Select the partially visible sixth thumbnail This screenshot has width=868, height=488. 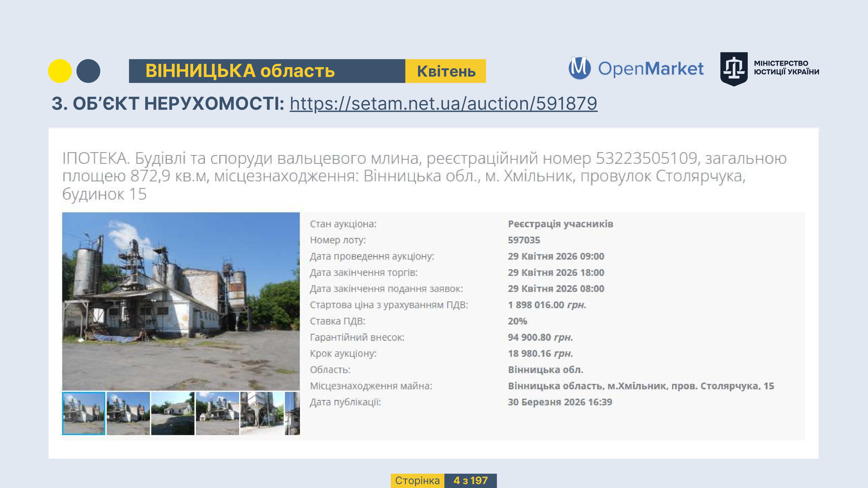292,413
